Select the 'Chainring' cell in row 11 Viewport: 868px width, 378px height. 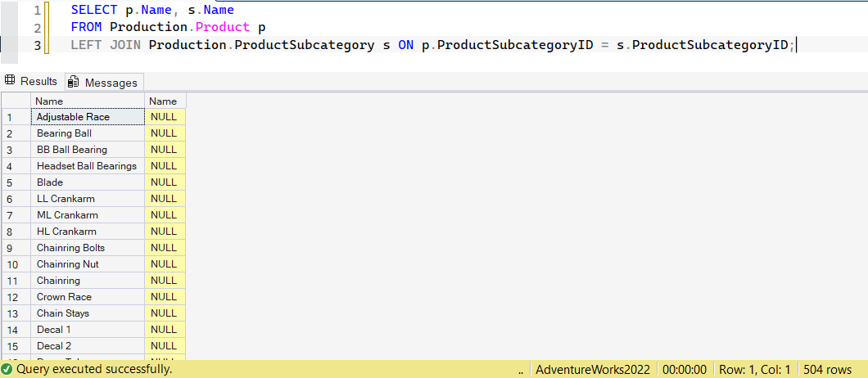click(x=88, y=280)
